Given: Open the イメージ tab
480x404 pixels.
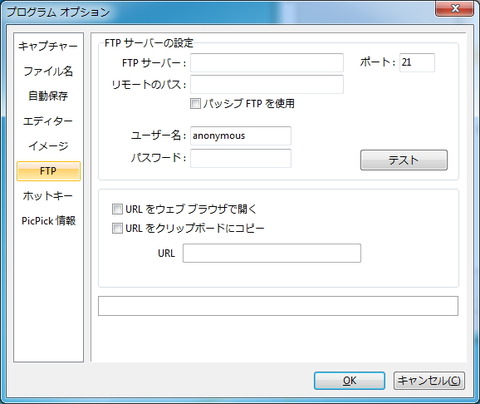Looking at the screenshot, I should point(48,146).
